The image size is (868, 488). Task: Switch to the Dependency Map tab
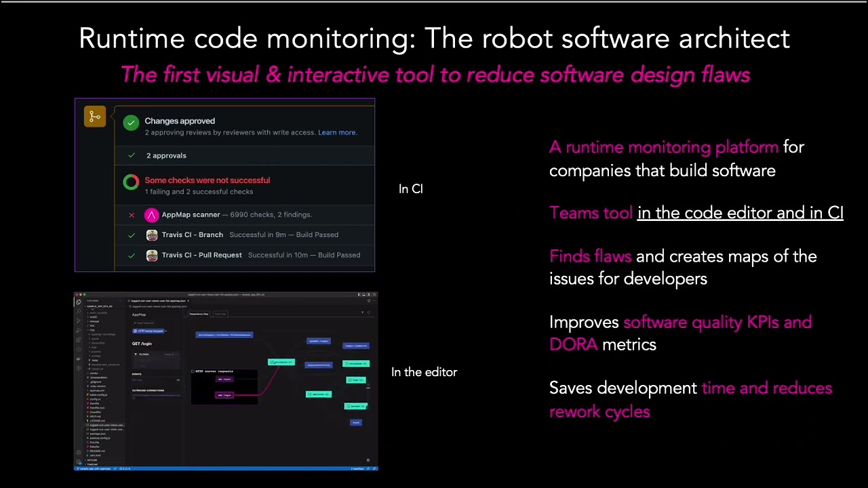point(199,314)
